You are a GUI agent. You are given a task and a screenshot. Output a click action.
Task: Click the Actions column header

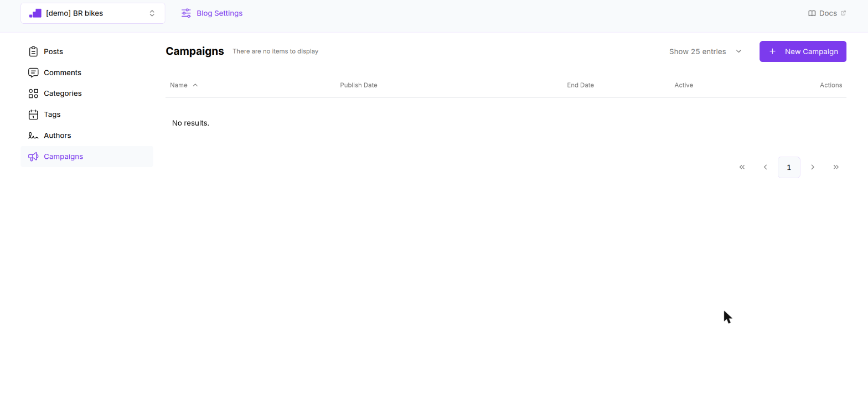(x=831, y=85)
